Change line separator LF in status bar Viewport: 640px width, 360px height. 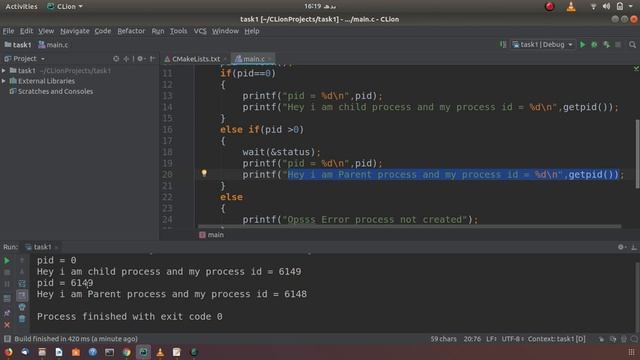click(491, 339)
